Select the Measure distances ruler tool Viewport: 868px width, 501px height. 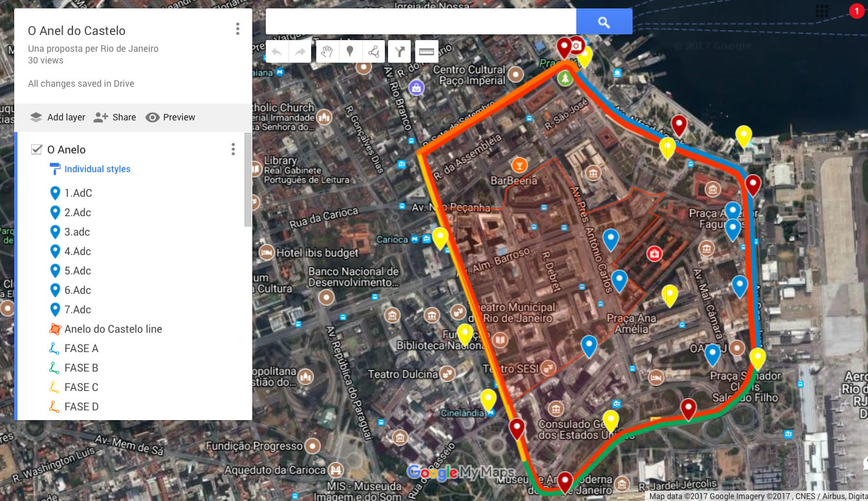pos(426,52)
